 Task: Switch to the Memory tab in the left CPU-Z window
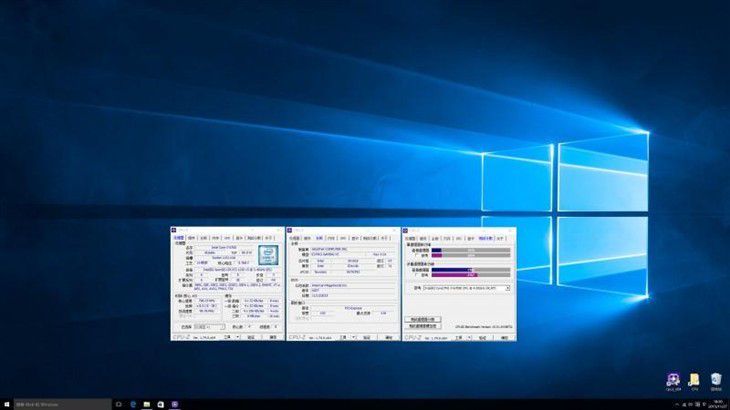tap(215, 238)
